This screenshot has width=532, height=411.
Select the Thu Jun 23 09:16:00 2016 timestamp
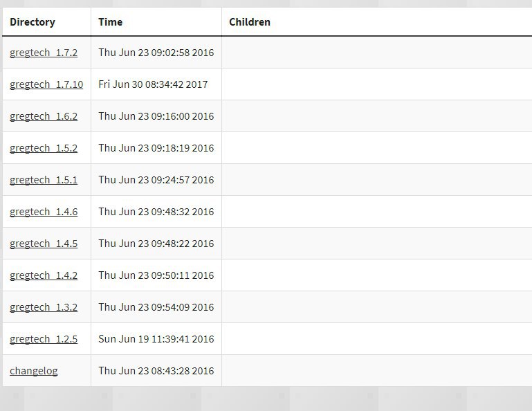[x=156, y=116]
